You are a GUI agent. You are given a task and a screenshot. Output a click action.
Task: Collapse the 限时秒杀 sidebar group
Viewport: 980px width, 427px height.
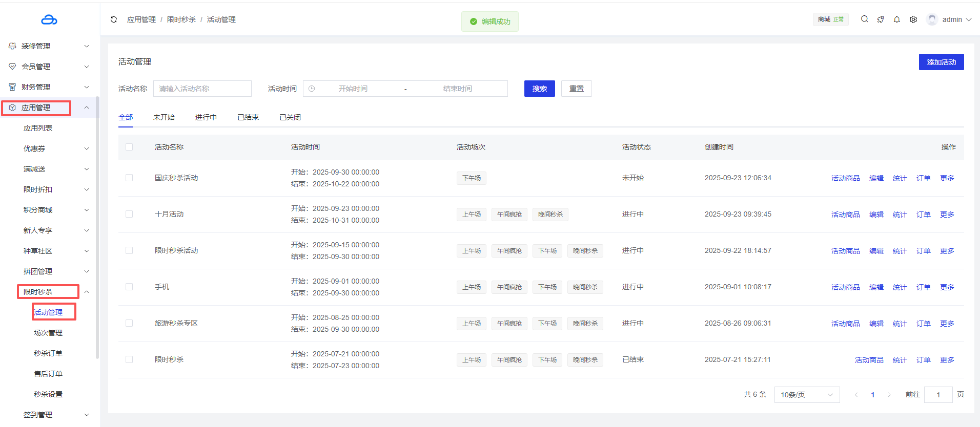pyautogui.click(x=86, y=292)
